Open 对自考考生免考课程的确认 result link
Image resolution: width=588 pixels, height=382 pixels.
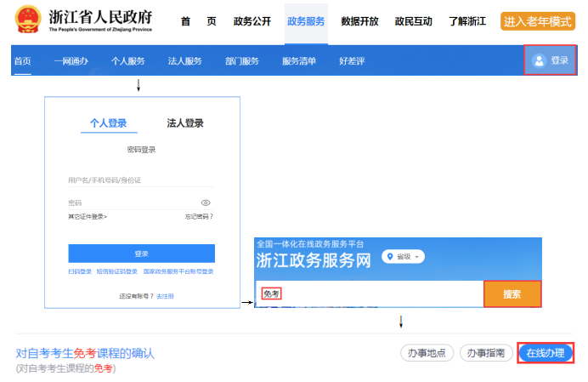(85, 353)
